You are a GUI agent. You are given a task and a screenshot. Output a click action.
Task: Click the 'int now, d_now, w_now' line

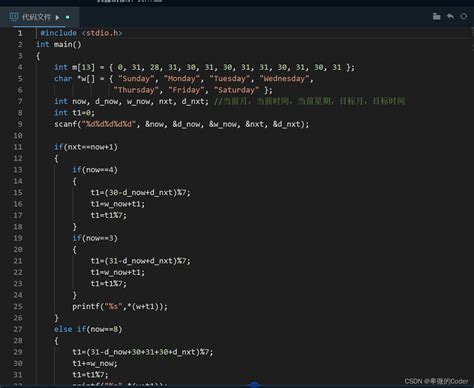click(x=131, y=101)
